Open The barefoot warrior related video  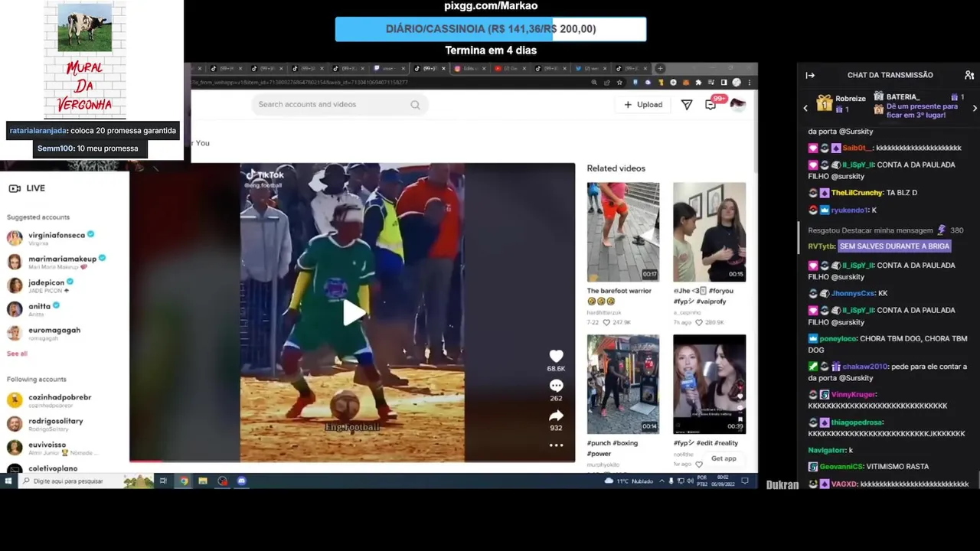pos(623,232)
